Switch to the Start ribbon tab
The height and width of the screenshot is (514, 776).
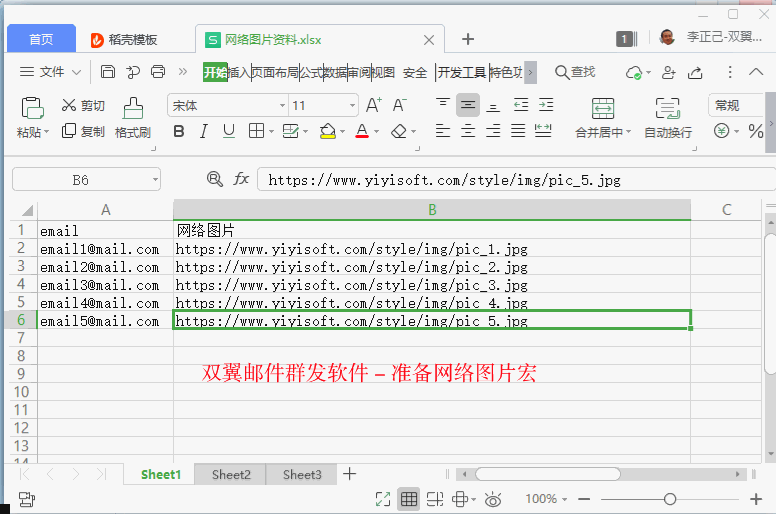coord(215,72)
